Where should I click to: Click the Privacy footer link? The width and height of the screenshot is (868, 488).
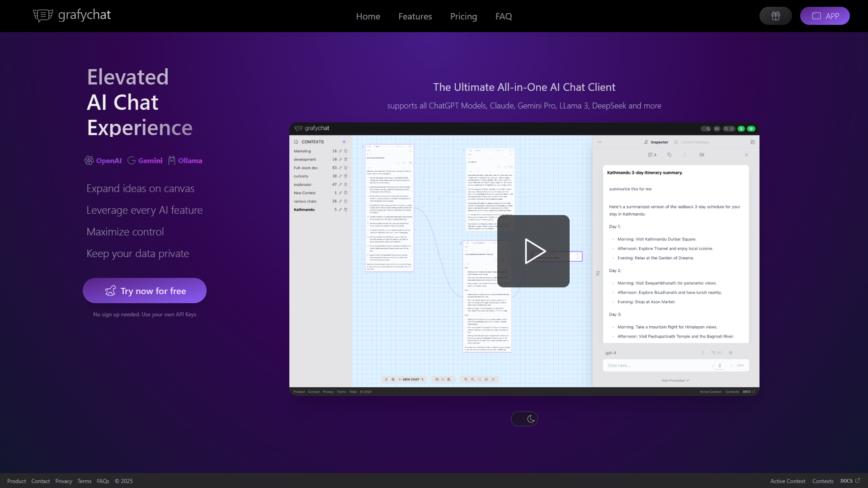point(64,481)
